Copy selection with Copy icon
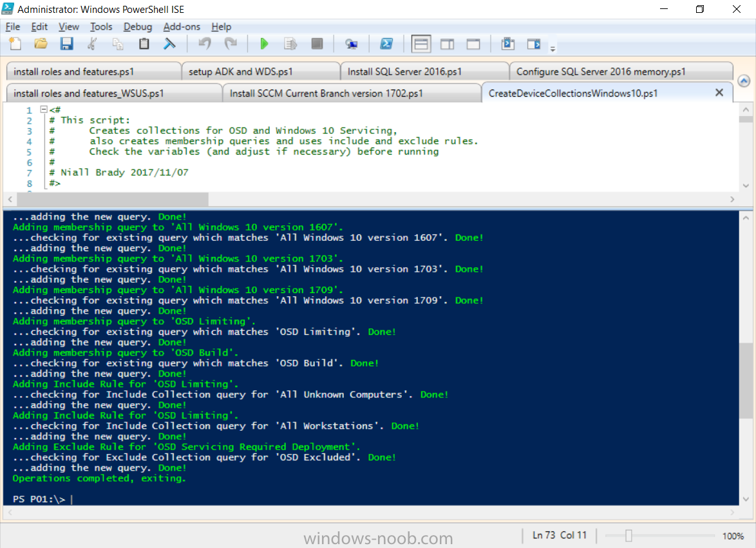The height and width of the screenshot is (548, 756). [x=118, y=44]
